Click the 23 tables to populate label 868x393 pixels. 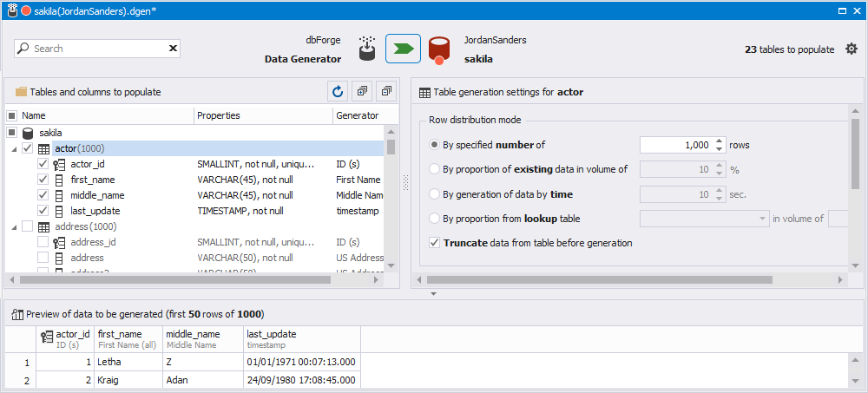[x=789, y=49]
